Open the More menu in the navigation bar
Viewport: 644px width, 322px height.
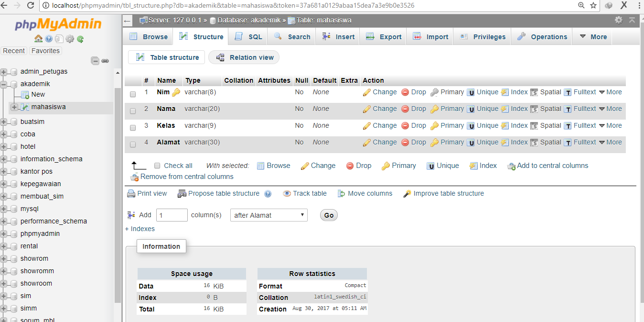pos(592,36)
